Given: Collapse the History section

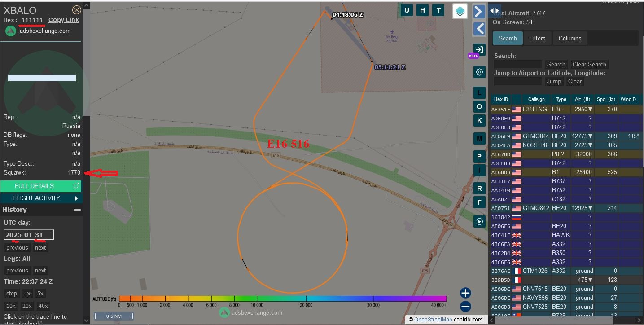Looking at the screenshot, I should tap(77, 210).
